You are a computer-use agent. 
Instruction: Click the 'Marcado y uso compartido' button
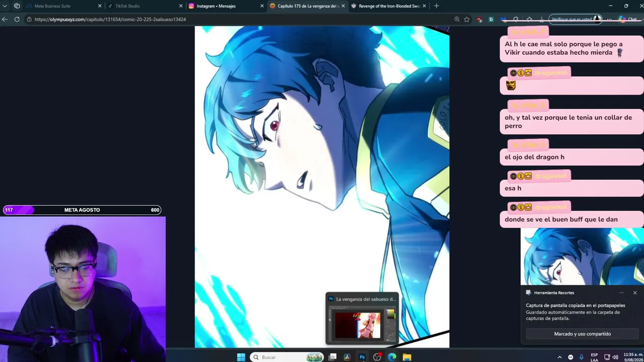coord(583,334)
